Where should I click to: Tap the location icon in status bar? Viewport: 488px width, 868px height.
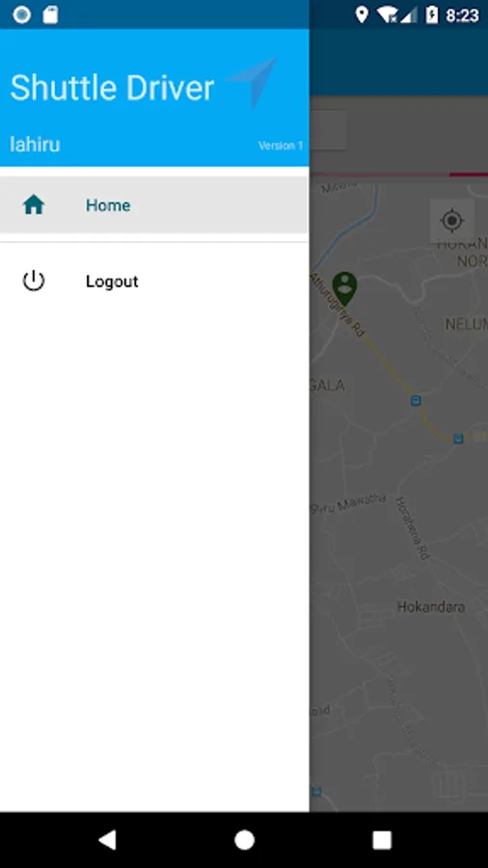[x=362, y=14]
